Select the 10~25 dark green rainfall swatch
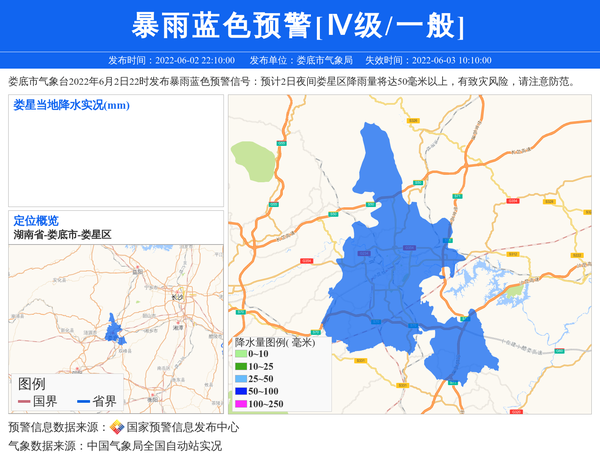600x471 pixels. [x=240, y=367]
